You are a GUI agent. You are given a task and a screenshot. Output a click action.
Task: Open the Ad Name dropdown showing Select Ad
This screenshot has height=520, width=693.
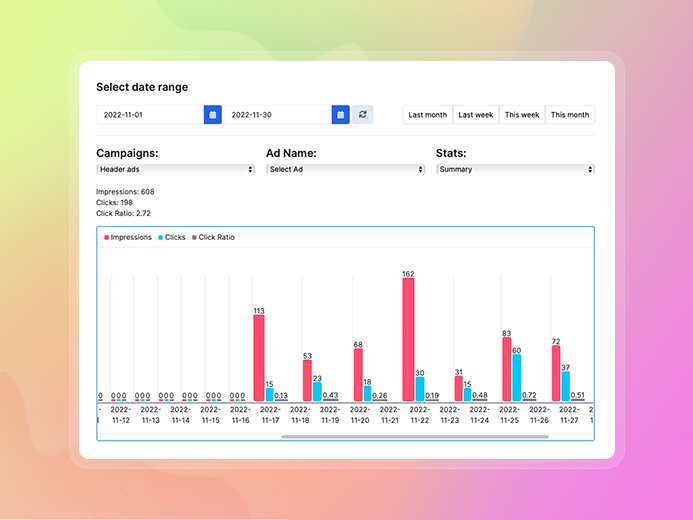click(x=345, y=169)
